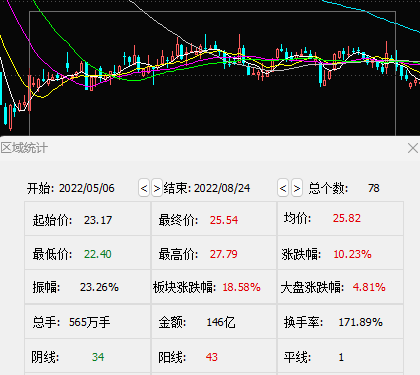Click starting price value 23.17
Viewport: 420px width, 375px height.
[x=98, y=220]
